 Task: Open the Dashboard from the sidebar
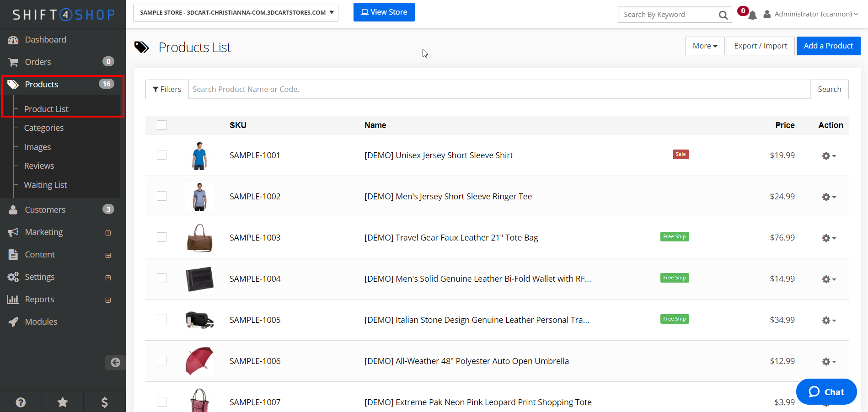(x=45, y=39)
